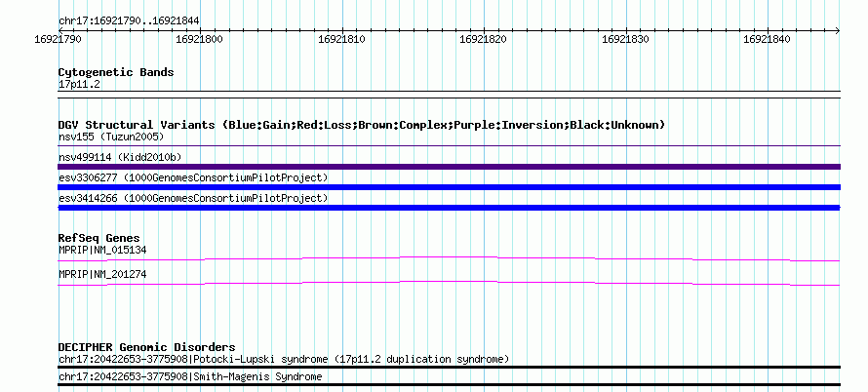Click the Smith-Magenis Syndrome entry label
The height and width of the screenshot is (392, 868).
(190, 377)
